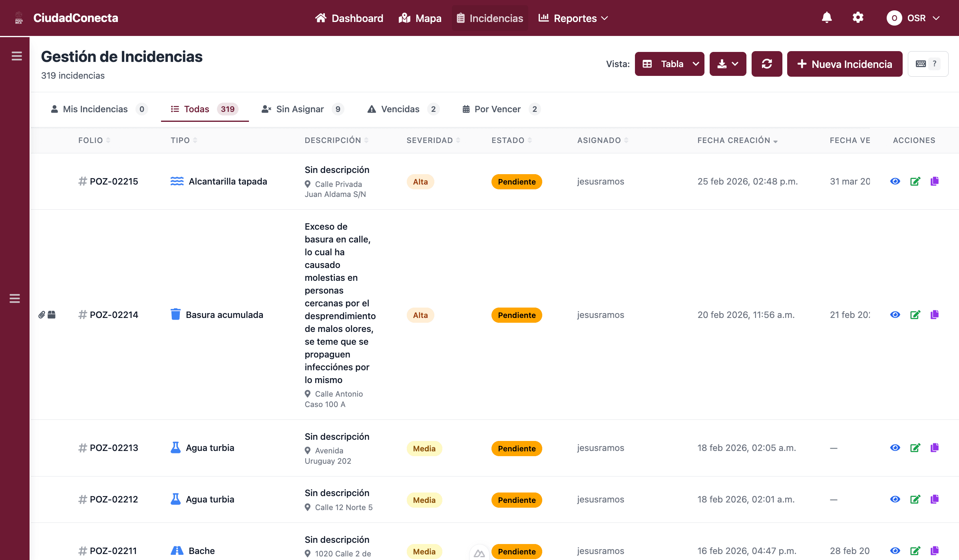Screen dimensions: 959x560
Task: Open the Mapa section
Action: pos(420,18)
